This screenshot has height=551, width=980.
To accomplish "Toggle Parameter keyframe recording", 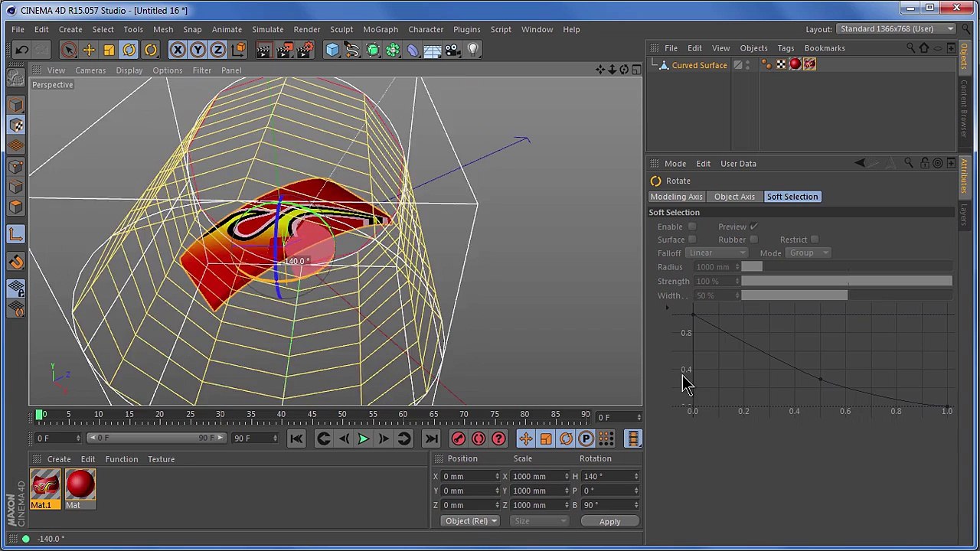I will coord(586,439).
